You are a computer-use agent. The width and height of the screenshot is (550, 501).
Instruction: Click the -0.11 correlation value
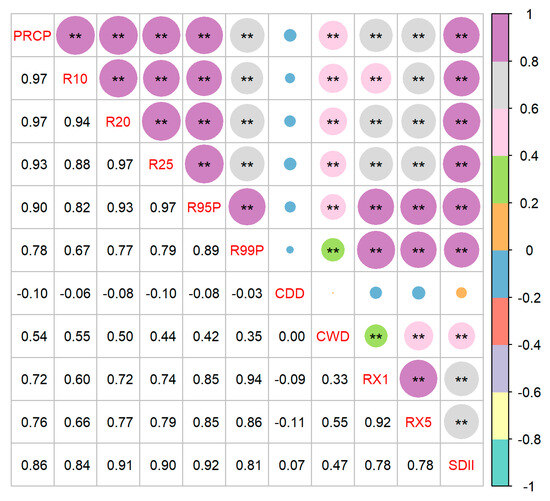[290, 422]
